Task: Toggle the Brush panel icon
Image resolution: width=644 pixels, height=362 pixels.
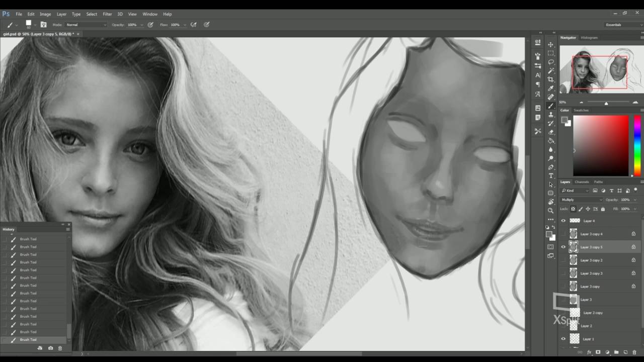Action: coord(44,24)
